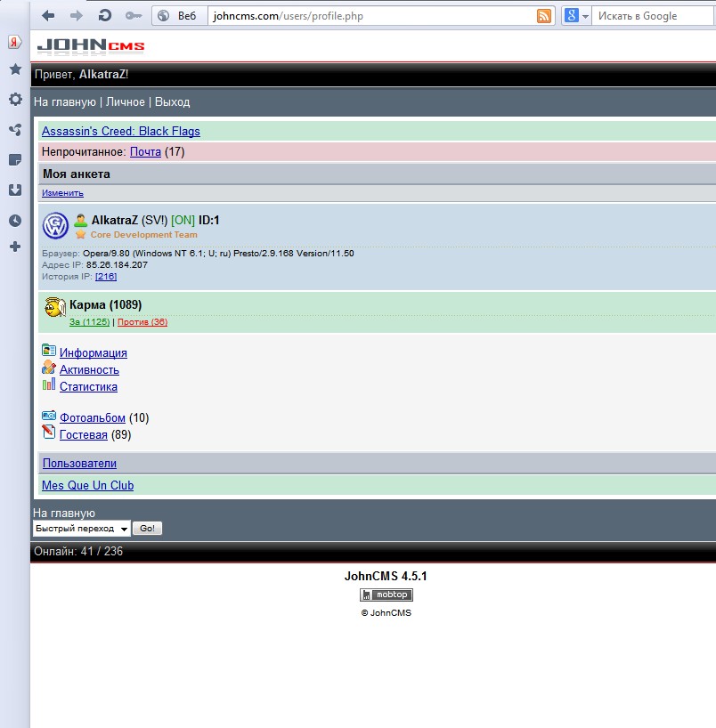Click the URL address field
Viewport: 716px width, 728px height.
[371, 16]
